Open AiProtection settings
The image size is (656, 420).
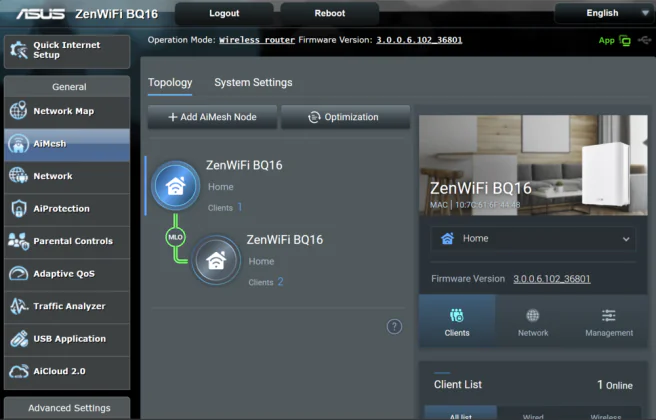[x=67, y=209]
